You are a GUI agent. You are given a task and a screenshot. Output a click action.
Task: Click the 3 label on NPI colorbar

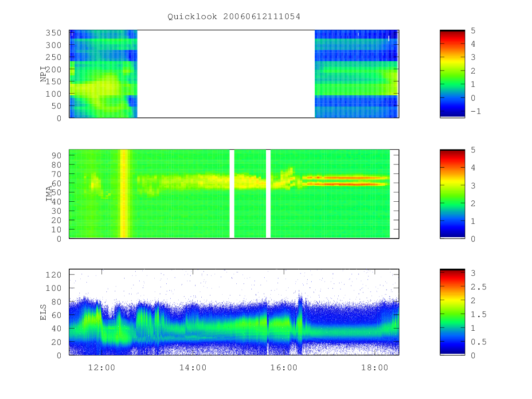[473, 58]
